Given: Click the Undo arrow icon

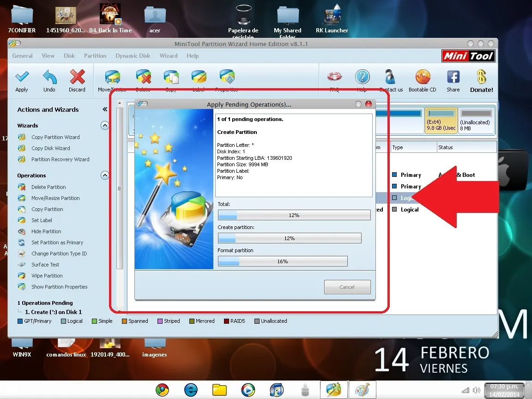Looking at the screenshot, I should (49, 77).
